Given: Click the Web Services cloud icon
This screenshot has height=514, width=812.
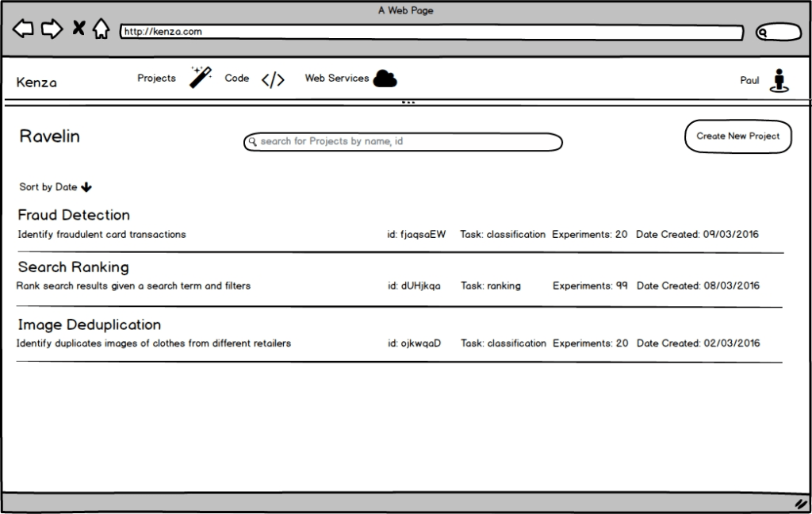Looking at the screenshot, I should coord(385,79).
